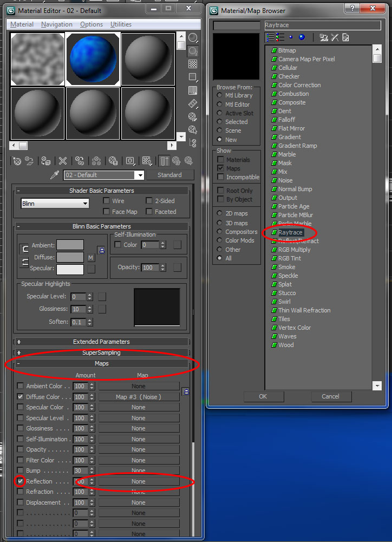392x542 pixels.
Task: Toggle the Backlight icon beside sample slots
Action: 193,51
